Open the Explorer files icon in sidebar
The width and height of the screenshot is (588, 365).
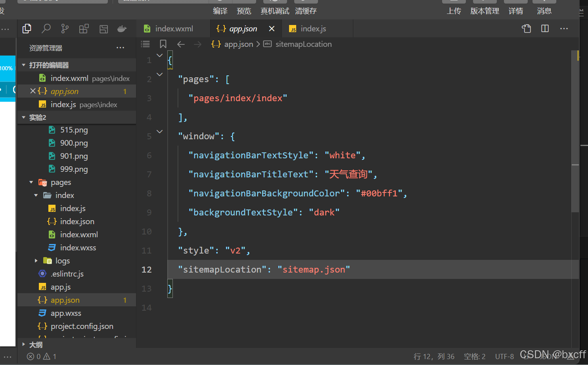pyautogui.click(x=27, y=29)
